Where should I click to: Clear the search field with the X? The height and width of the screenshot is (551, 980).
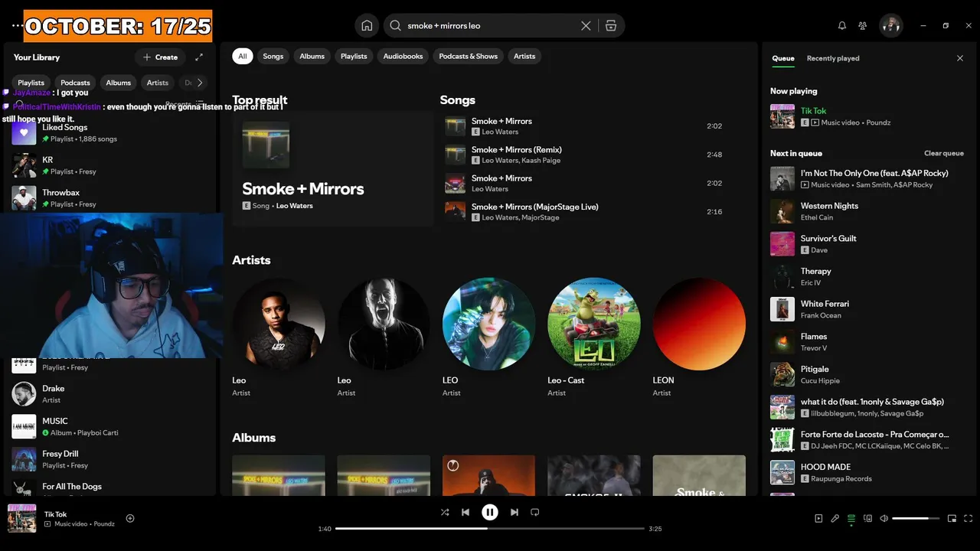point(586,25)
